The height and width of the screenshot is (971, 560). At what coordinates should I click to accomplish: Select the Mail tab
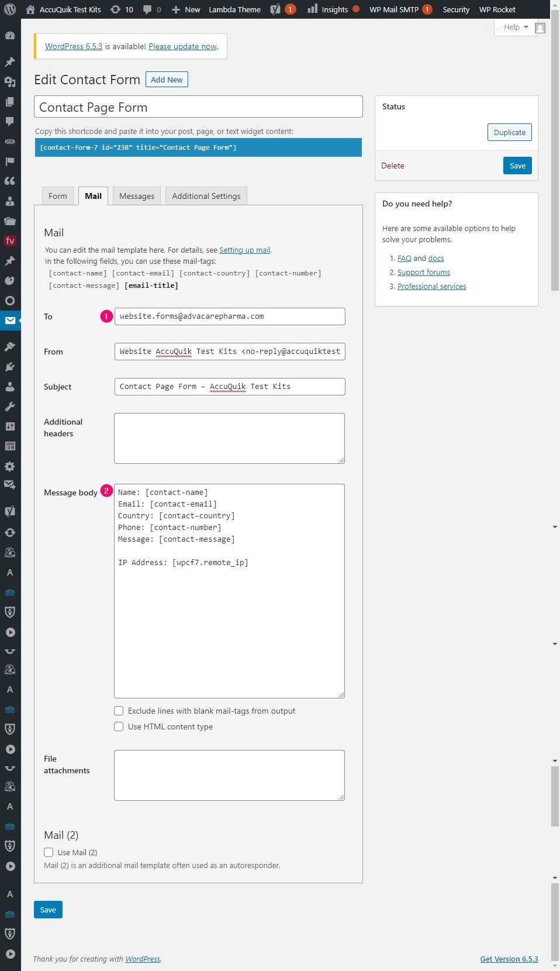(93, 196)
